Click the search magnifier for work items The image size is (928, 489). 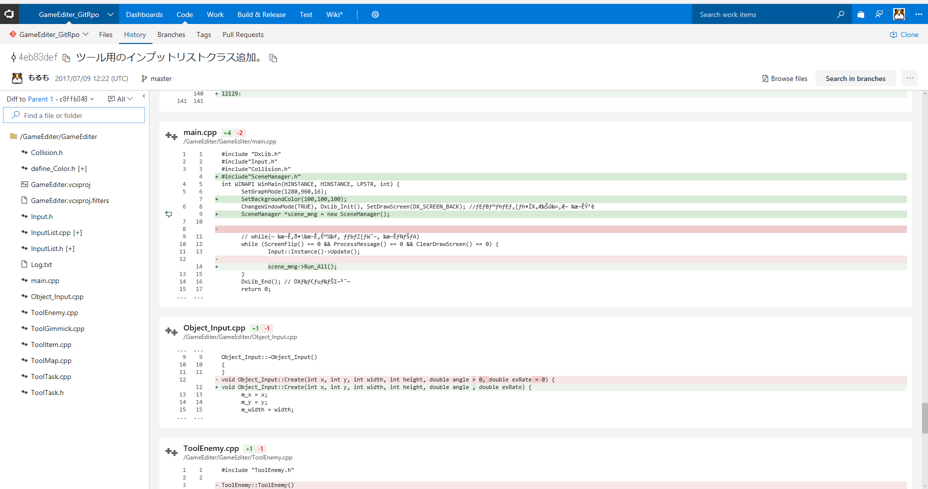840,15
